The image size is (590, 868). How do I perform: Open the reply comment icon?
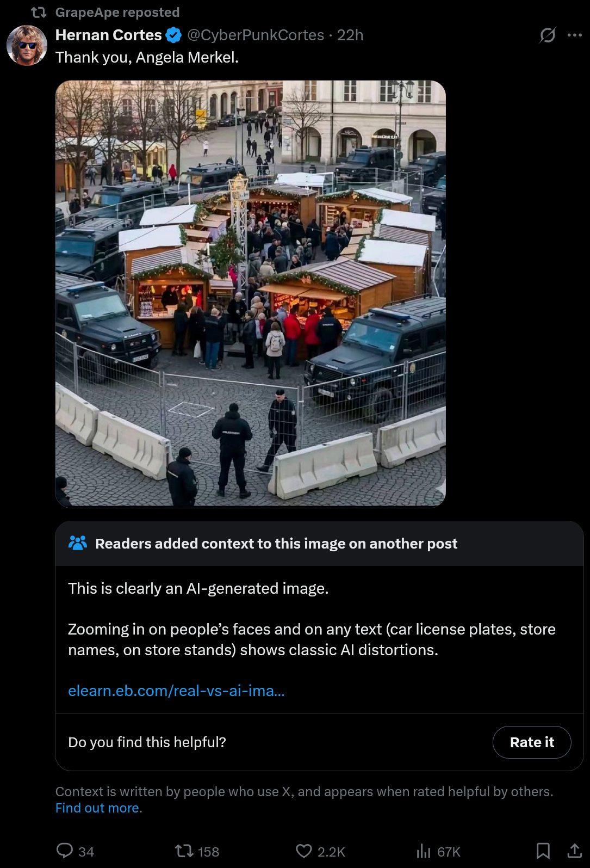(x=65, y=851)
